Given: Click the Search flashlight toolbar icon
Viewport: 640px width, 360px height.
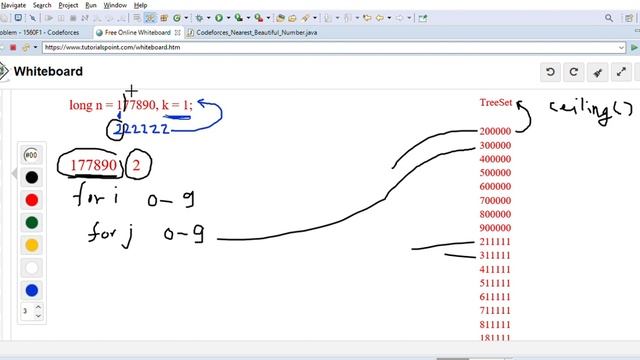Looking at the screenshot, I should click(305, 18).
